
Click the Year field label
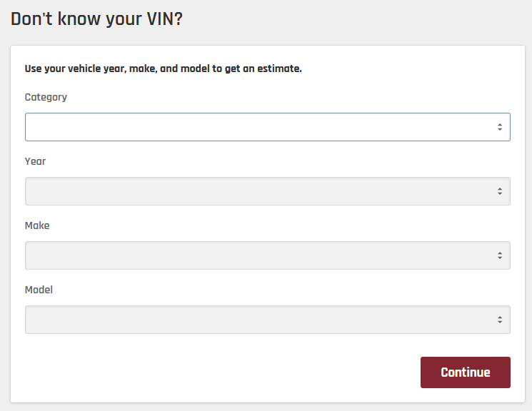[x=35, y=161]
